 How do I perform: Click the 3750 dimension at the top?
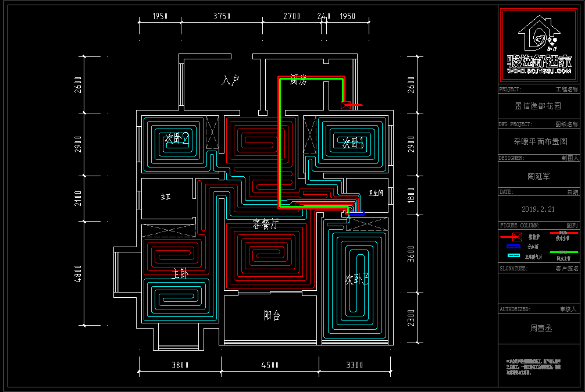point(222,16)
